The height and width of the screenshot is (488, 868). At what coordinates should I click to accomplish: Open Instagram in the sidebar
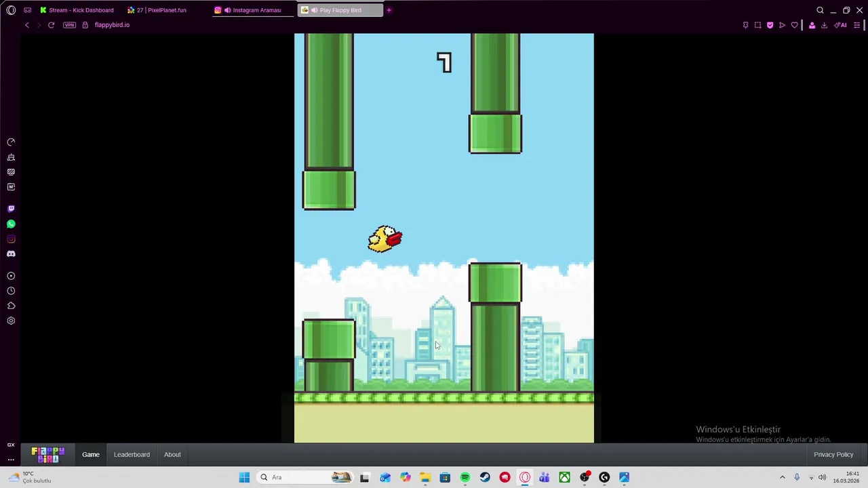[11, 239]
